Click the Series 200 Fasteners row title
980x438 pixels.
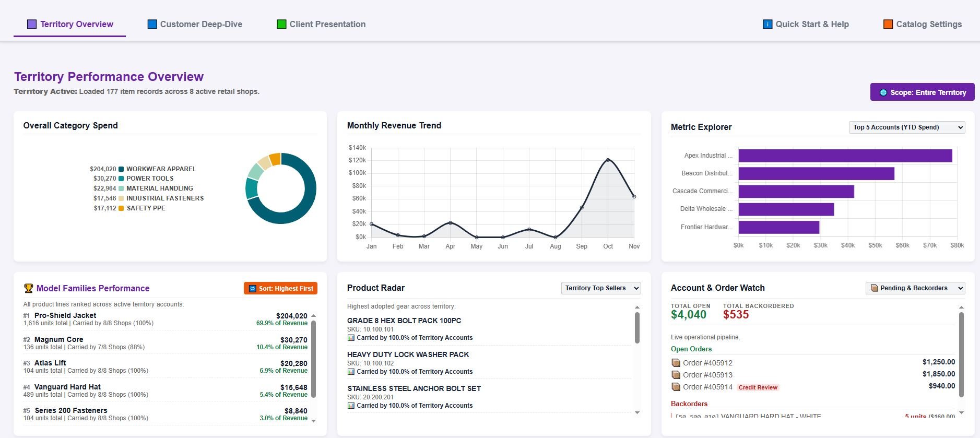(x=71, y=410)
